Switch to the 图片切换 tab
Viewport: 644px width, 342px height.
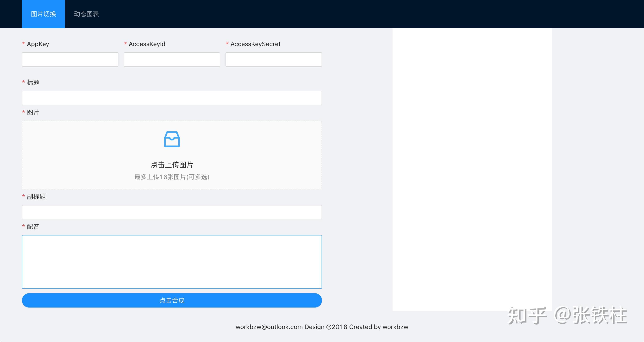pyautogui.click(x=43, y=14)
